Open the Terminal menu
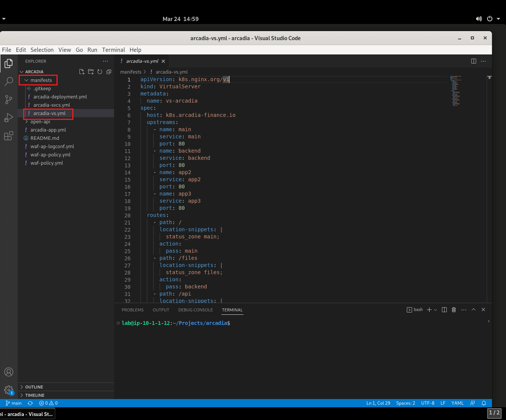 pyautogui.click(x=113, y=50)
